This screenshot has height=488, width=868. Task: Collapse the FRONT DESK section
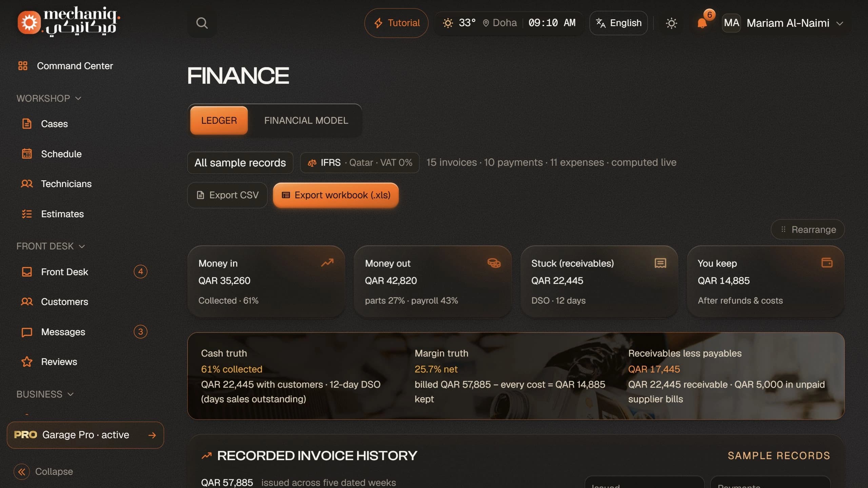(x=51, y=246)
